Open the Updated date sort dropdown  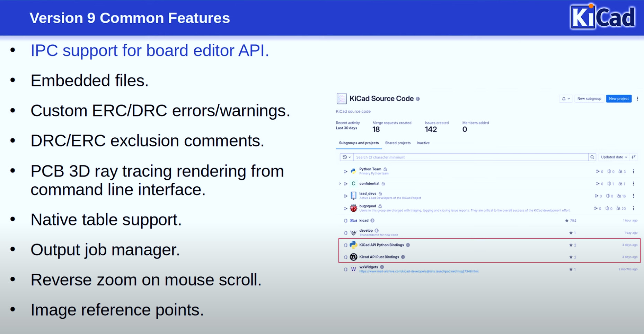[x=614, y=157]
